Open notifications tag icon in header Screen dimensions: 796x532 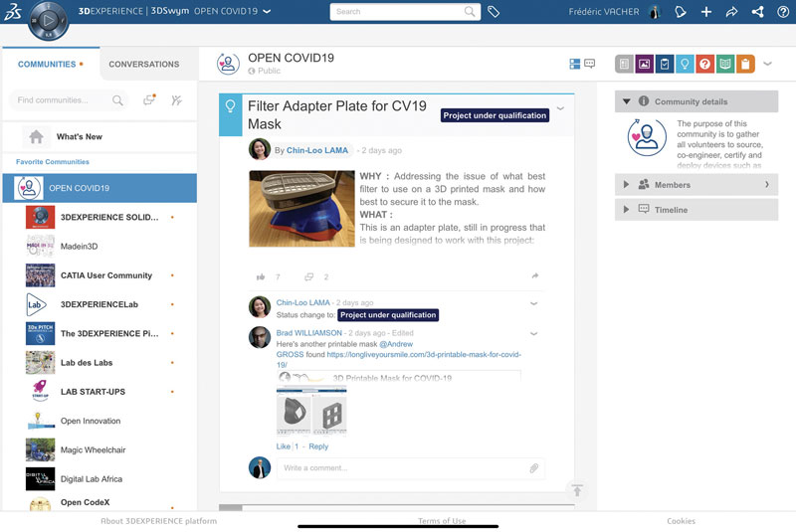681,11
